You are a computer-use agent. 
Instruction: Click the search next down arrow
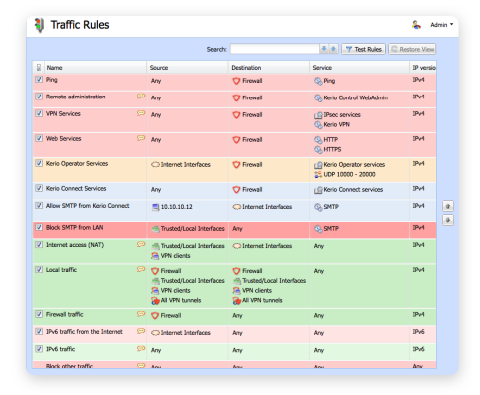[x=324, y=49]
